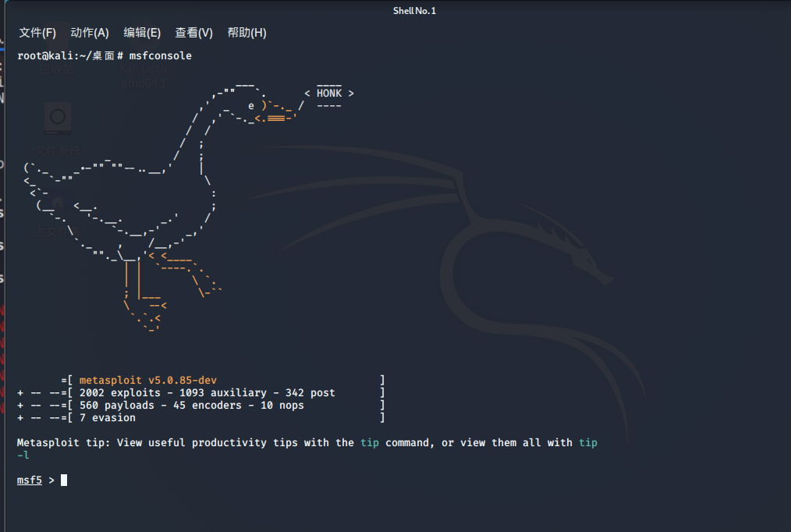791x532 pixels.
Task: Open the 编辑(E) menu
Action: pos(142,33)
